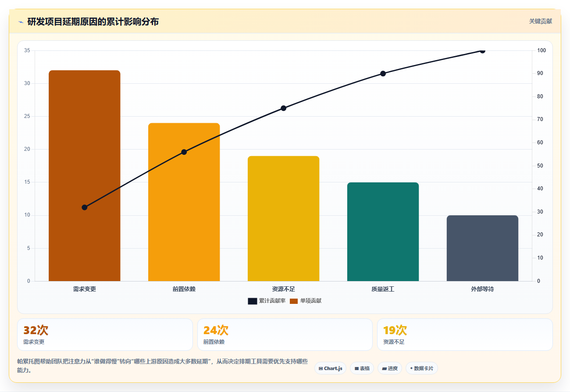Viewport: 570px width, 392px height.
Task: Click the orange 前置依赖 bar
Action: point(184,202)
